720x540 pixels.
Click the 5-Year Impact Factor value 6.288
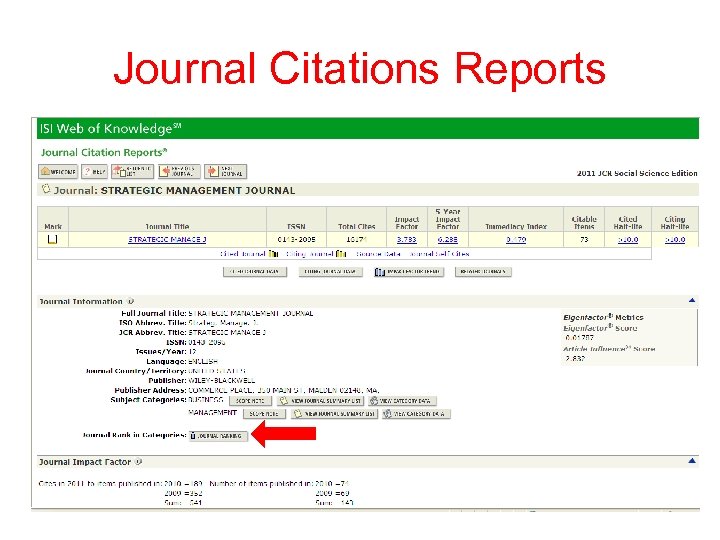(447, 239)
